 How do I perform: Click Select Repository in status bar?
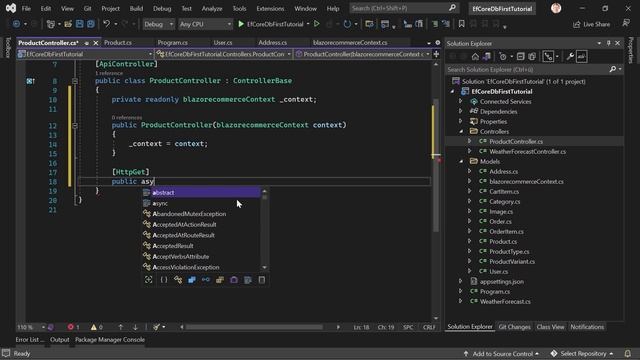tap(582, 353)
